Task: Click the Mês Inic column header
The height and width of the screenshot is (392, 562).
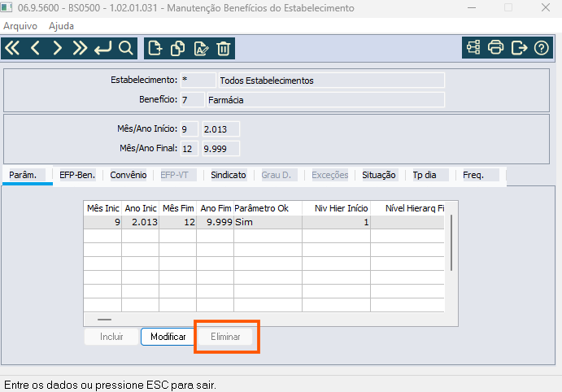Action: pyautogui.click(x=102, y=208)
